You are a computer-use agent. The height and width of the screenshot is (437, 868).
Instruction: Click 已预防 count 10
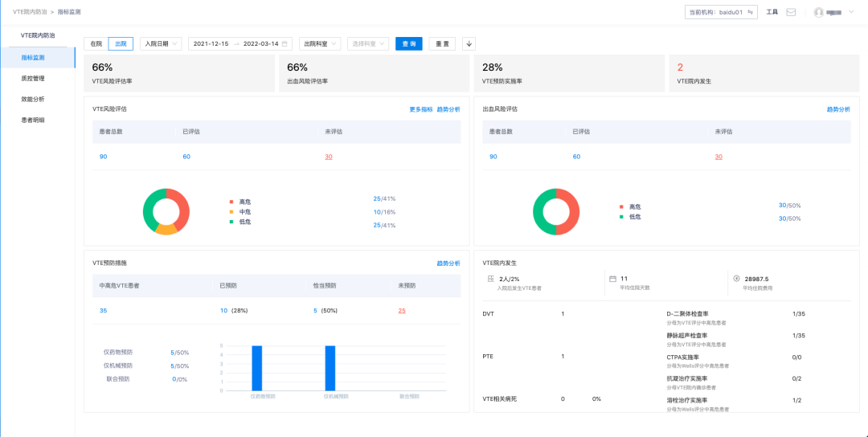tap(224, 311)
